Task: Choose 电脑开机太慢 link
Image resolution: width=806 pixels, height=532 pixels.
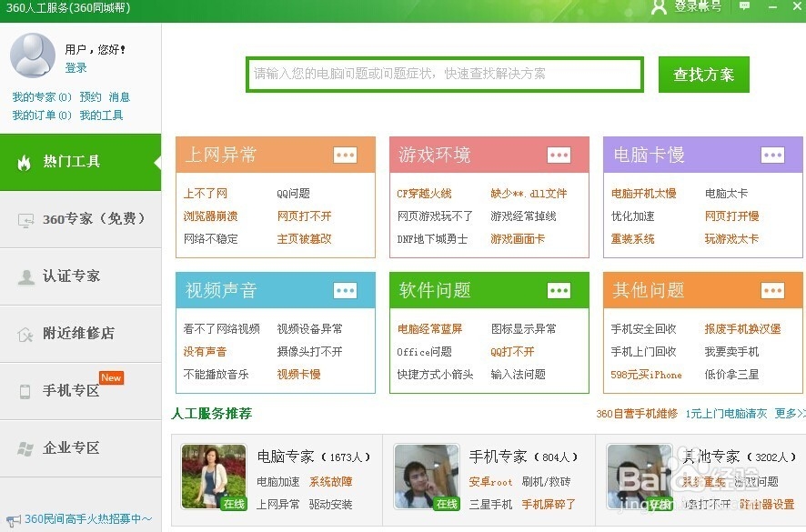Action: (643, 194)
